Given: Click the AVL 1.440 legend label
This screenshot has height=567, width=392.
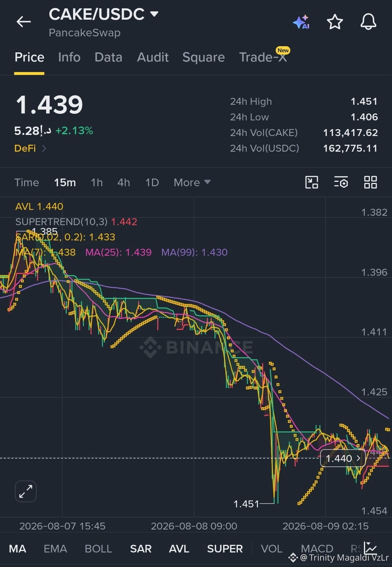Looking at the screenshot, I should 39,207.
